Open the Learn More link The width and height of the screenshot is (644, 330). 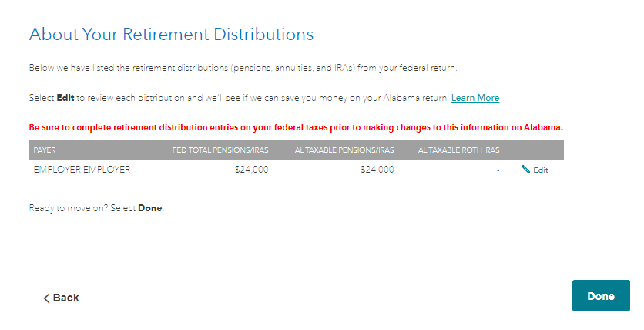475,98
